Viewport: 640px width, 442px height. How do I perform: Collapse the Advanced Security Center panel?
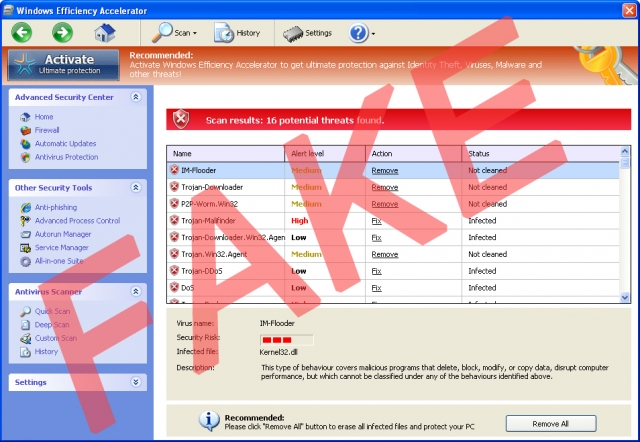pyautogui.click(x=136, y=97)
